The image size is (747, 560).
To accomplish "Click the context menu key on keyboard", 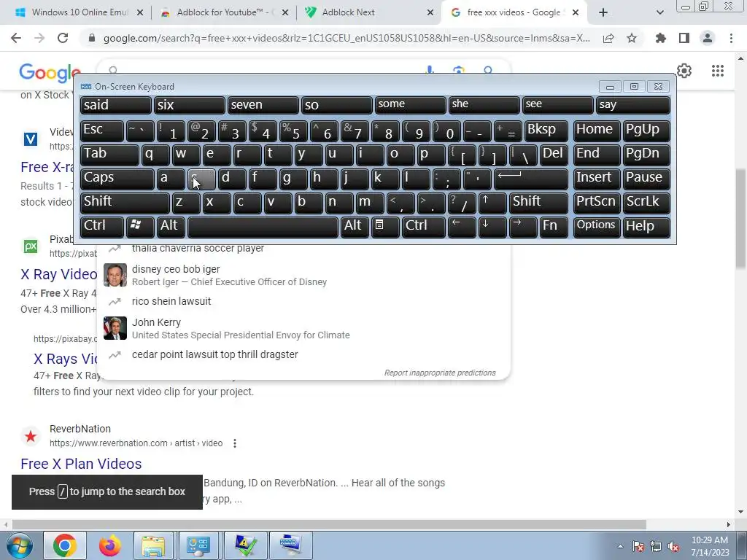I will [x=385, y=227].
